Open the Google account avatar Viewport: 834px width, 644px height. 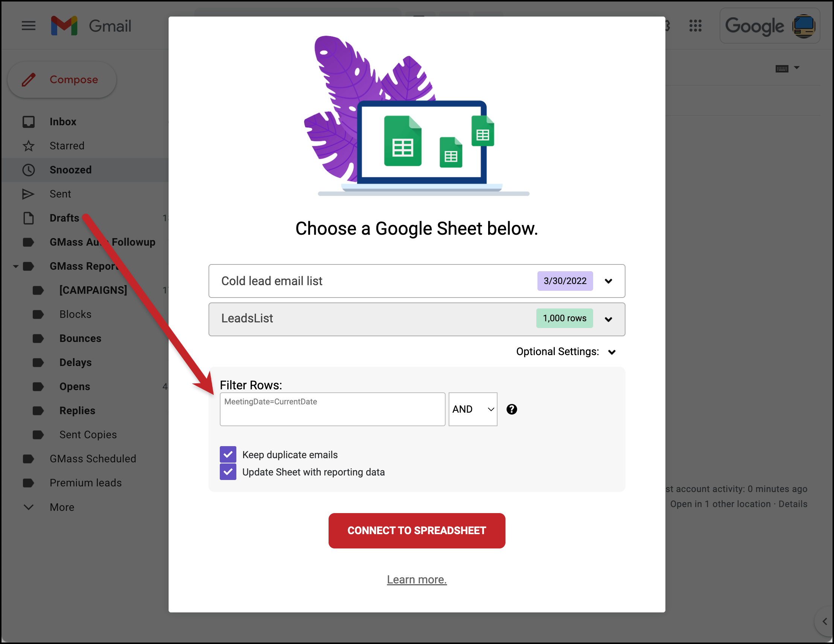804,26
